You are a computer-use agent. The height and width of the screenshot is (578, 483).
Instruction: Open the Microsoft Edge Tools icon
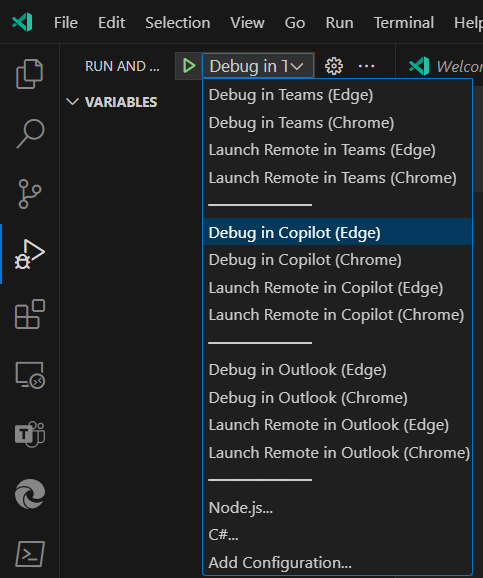point(30,494)
